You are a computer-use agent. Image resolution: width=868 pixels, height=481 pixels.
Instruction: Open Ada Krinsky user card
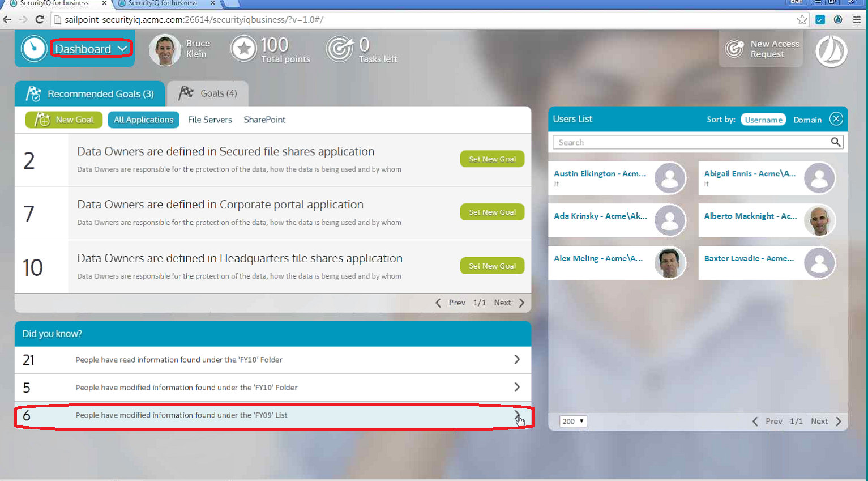617,220
